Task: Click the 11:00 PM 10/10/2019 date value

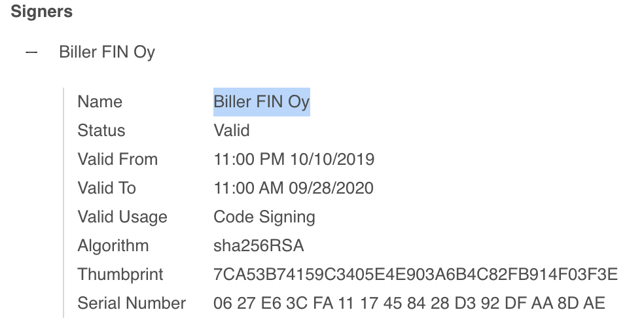Action: (x=294, y=160)
